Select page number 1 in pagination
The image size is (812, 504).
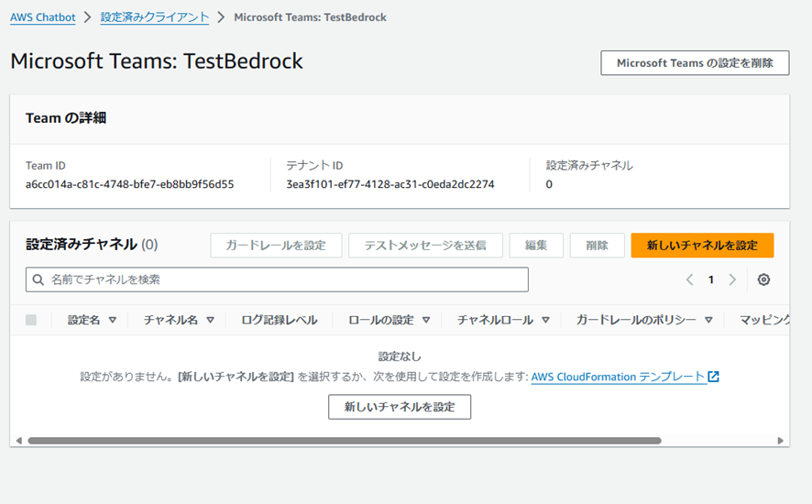point(711,279)
